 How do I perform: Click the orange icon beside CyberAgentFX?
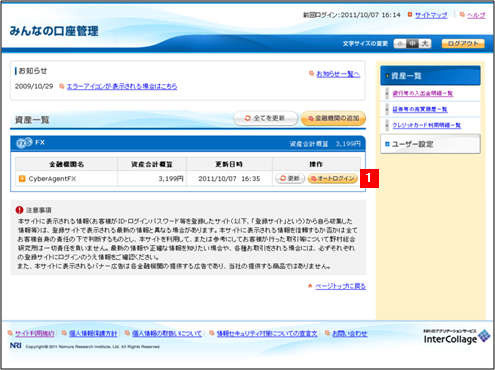pyautogui.click(x=22, y=179)
